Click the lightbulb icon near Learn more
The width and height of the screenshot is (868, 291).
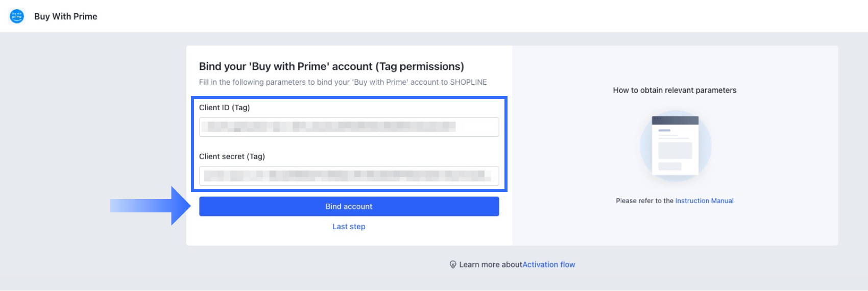(x=452, y=264)
